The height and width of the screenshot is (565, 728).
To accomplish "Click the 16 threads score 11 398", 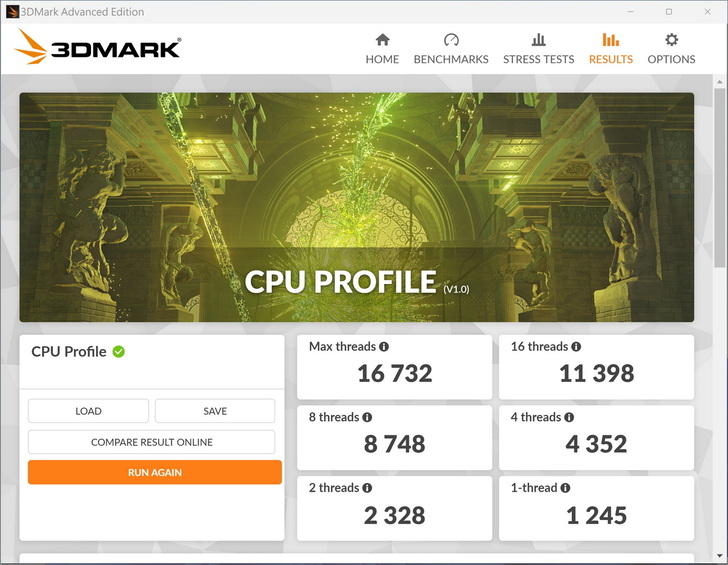I will click(x=597, y=373).
